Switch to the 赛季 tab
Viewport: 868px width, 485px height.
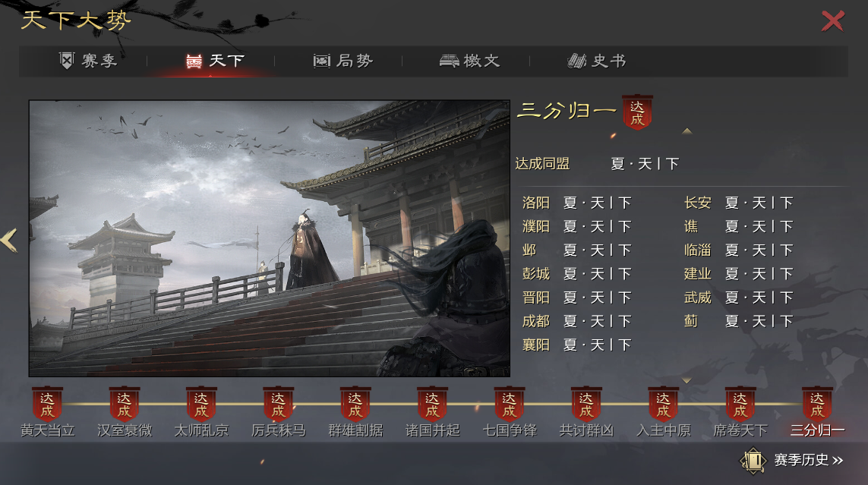(89, 60)
